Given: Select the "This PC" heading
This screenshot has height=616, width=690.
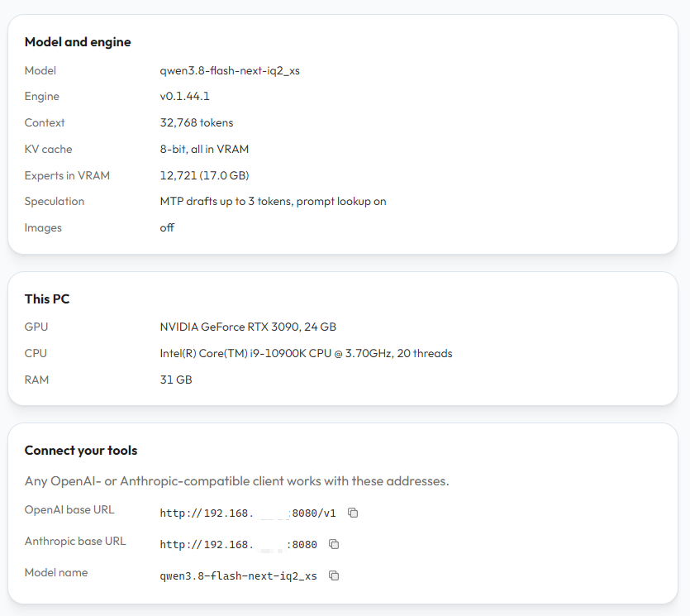Looking at the screenshot, I should [x=47, y=299].
